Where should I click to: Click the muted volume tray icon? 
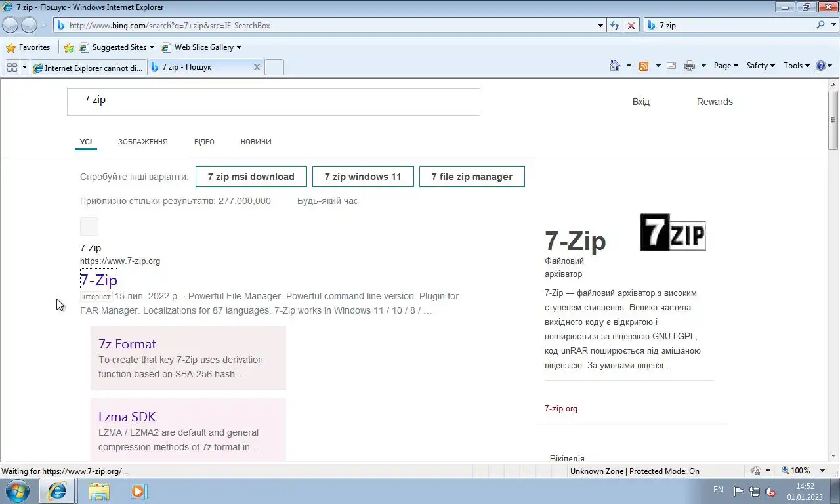pos(771,491)
